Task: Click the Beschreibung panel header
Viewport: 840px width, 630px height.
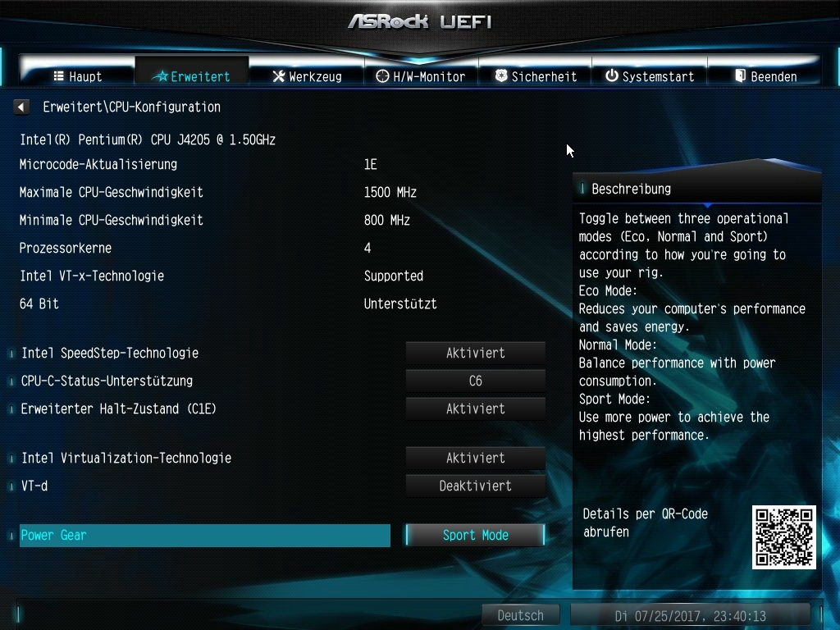Action: pos(697,189)
